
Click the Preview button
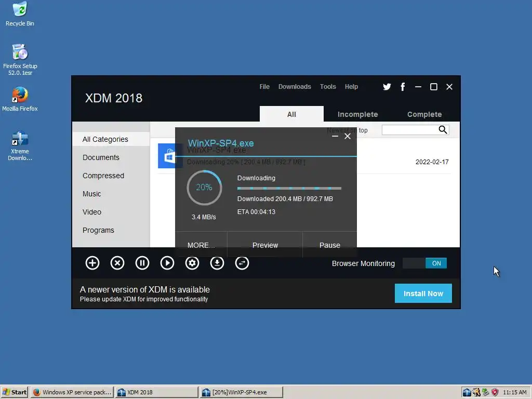click(265, 245)
